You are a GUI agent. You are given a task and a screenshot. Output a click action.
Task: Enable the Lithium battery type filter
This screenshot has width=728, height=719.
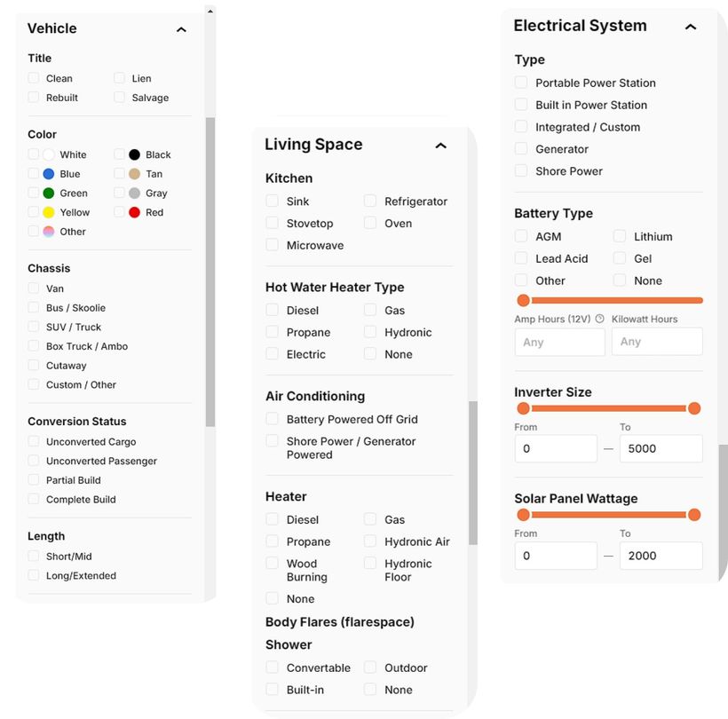click(622, 237)
